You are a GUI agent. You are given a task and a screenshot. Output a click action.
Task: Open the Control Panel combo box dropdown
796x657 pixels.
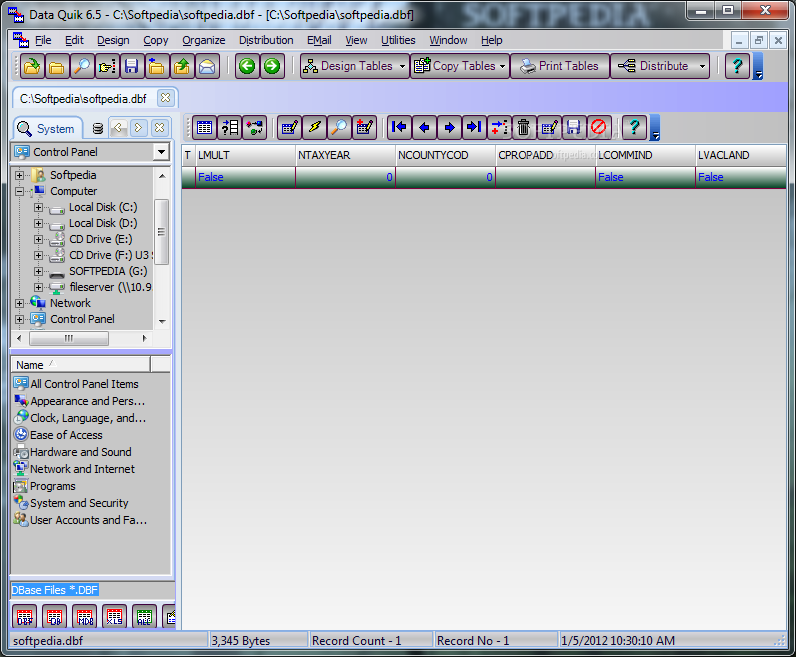tap(161, 152)
